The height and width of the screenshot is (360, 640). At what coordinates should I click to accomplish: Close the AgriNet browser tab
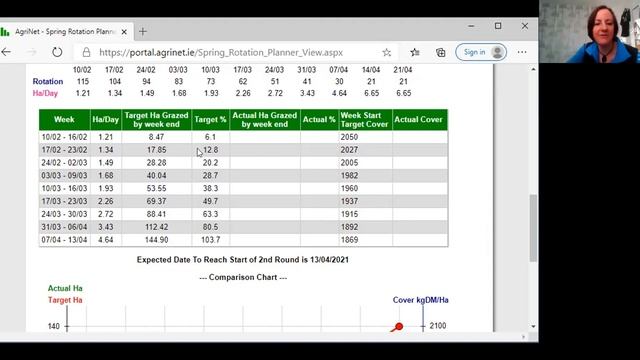[124, 31]
